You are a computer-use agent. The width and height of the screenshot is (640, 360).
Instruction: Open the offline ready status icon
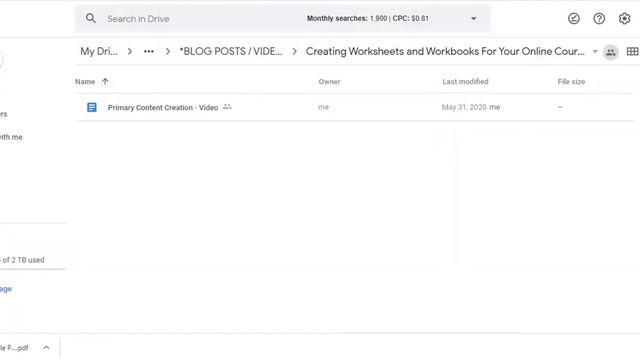574,18
